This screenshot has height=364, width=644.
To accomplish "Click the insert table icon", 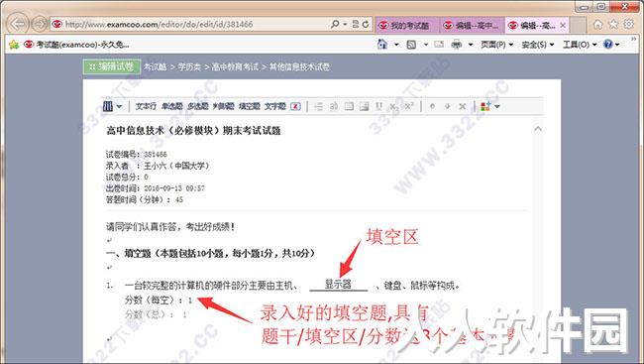I will (x=349, y=106).
